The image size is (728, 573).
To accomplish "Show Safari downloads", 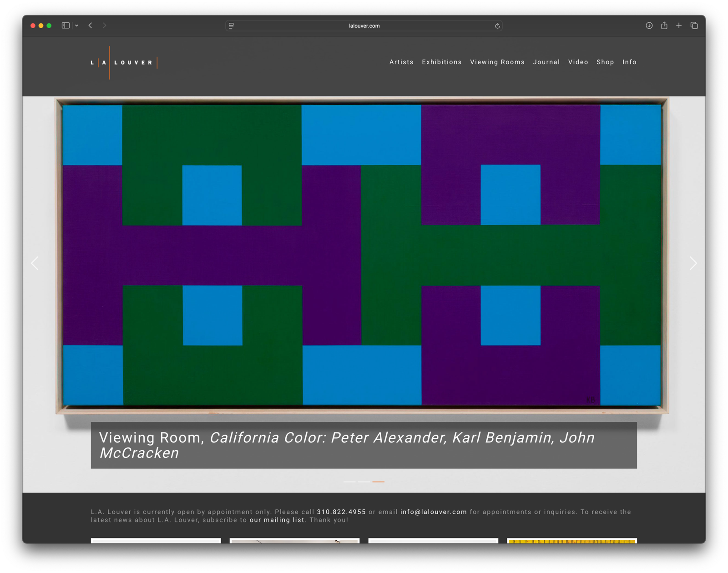I will coord(649,25).
